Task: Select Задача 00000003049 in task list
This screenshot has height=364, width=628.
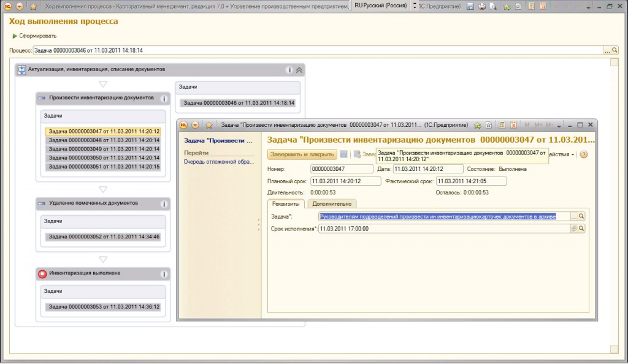Action: (x=103, y=149)
